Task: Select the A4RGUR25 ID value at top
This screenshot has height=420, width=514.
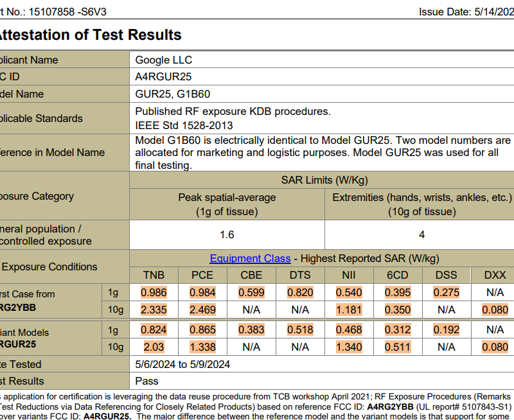Action: click(163, 77)
